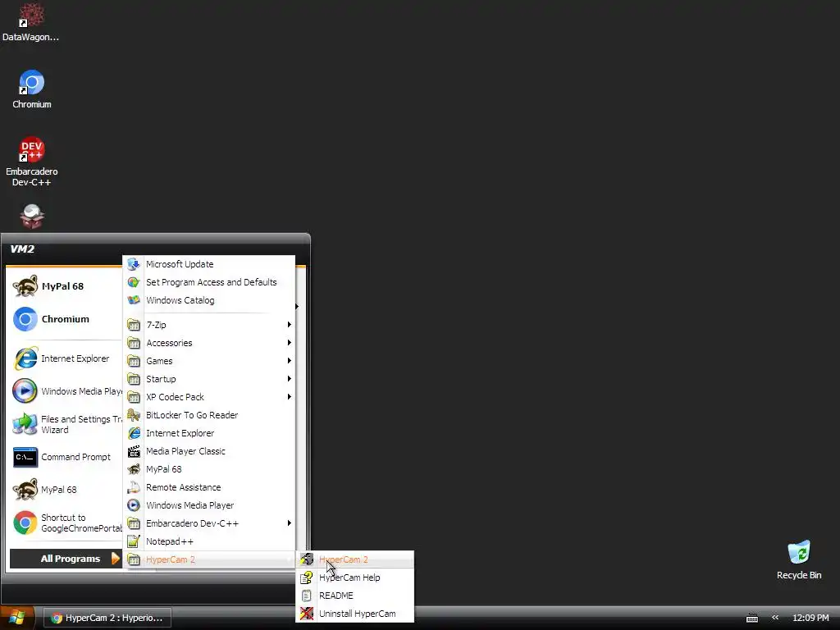Screen dimensions: 840x630
Task: Click the README document icon
Action: click(307, 596)
